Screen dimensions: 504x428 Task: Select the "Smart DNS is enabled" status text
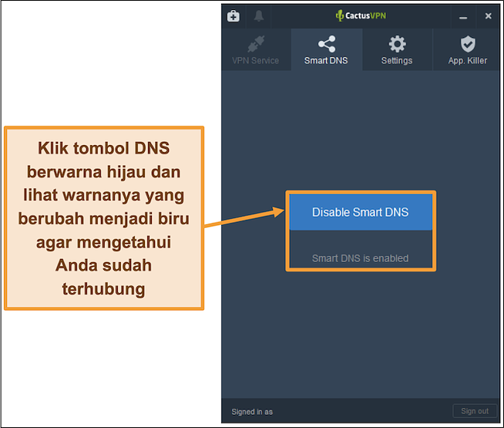[x=361, y=258]
